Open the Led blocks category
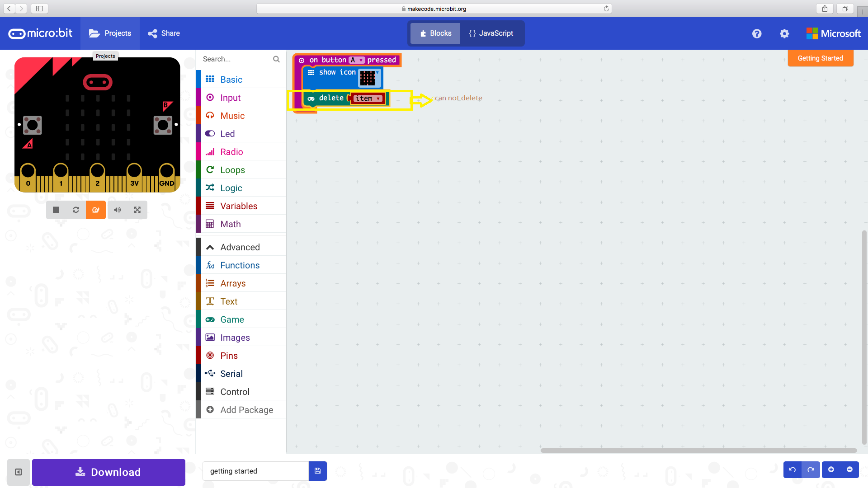The height and width of the screenshot is (488, 868). click(x=241, y=134)
